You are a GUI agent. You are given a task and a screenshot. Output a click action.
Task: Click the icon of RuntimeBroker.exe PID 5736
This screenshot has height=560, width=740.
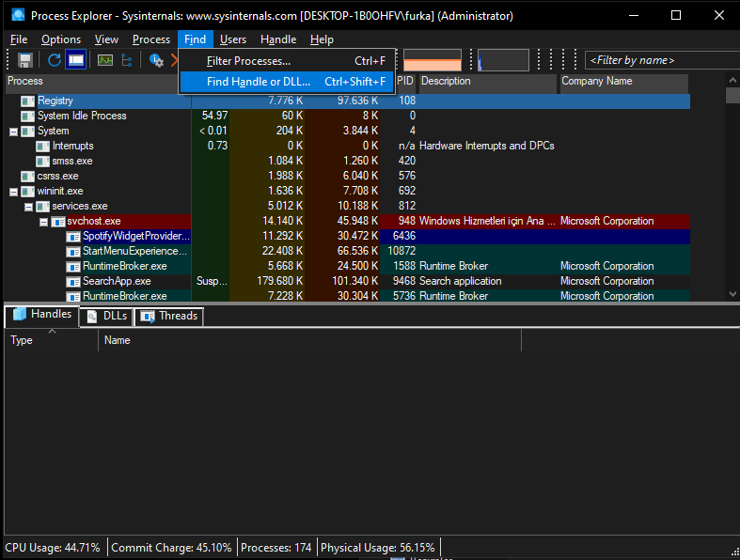click(x=73, y=296)
